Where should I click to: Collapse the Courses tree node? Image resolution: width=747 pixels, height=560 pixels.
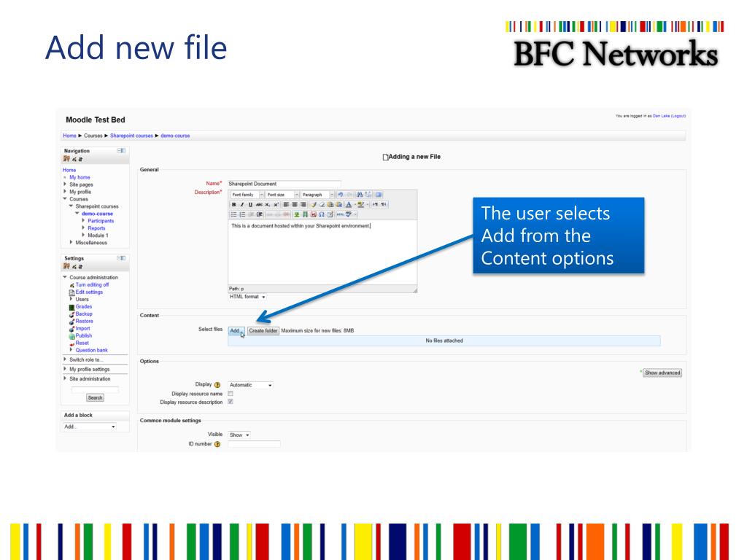(x=65, y=198)
